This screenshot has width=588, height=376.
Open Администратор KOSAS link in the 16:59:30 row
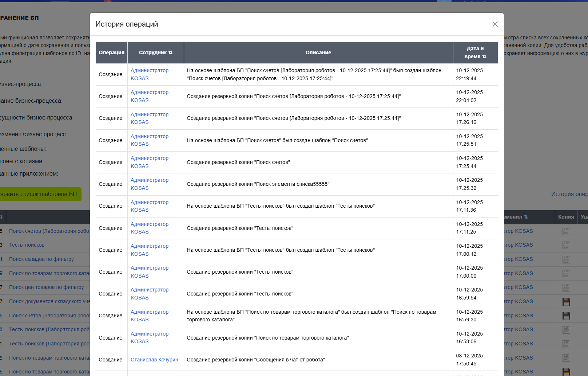point(150,316)
